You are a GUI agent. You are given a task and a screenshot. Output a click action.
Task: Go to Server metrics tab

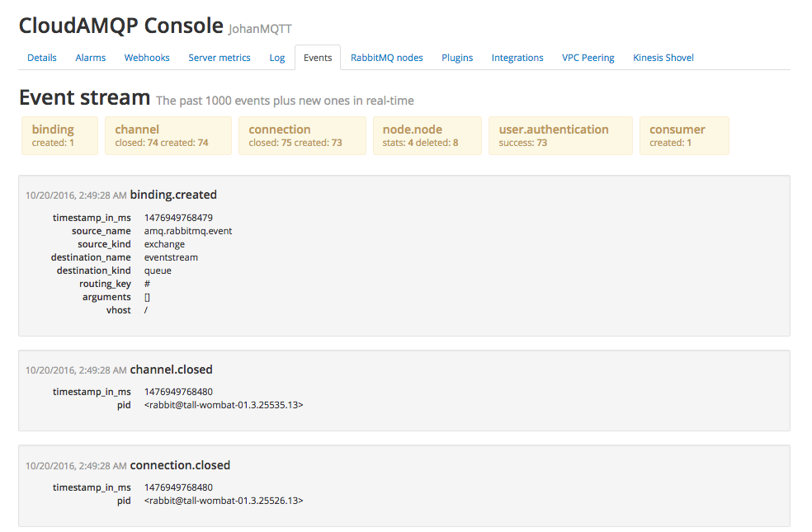pos(220,58)
